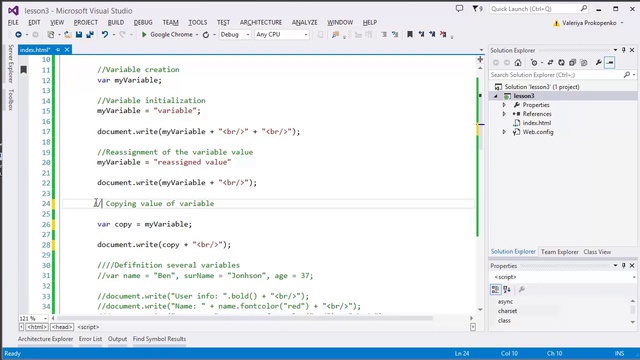This screenshot has width=640, height=360.
Task: Click the Refresh browser icon in toolbar
Action: 206,35
